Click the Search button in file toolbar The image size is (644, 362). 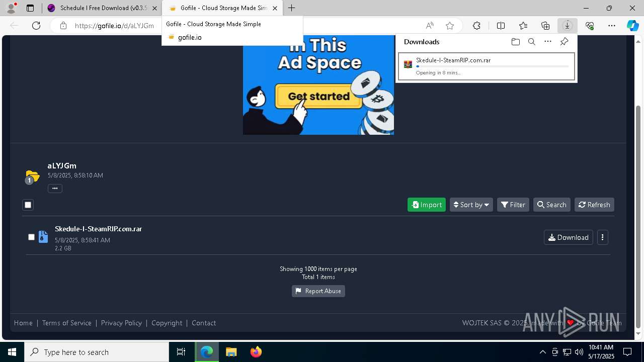tap(552, 205)
